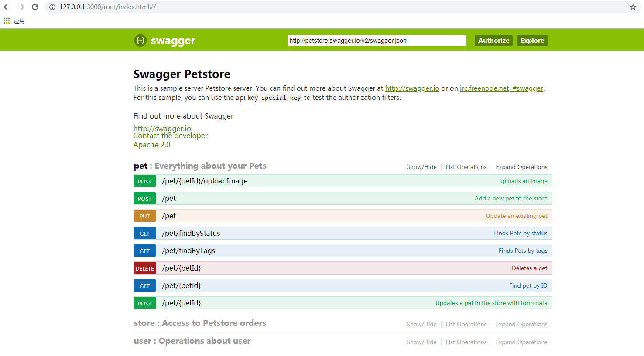Screen dimensions: 644x356
Task: Expand the deprecated /pet/findByTags operation
Action: (x=188, y=251)
